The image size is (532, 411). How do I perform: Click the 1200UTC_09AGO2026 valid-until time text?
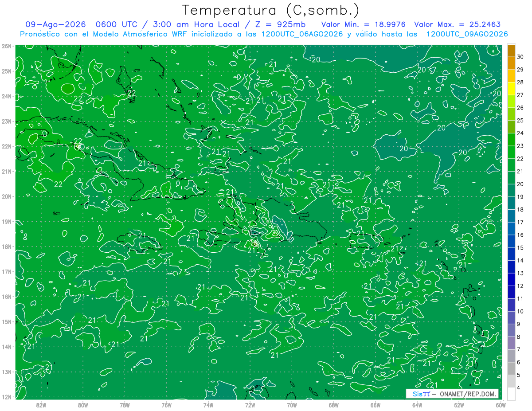coord(467,34)
